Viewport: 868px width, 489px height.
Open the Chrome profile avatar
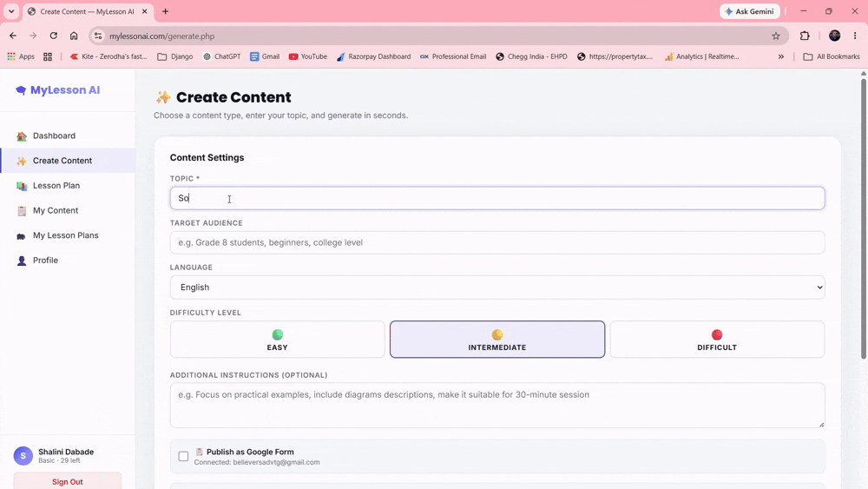(834, 36)
